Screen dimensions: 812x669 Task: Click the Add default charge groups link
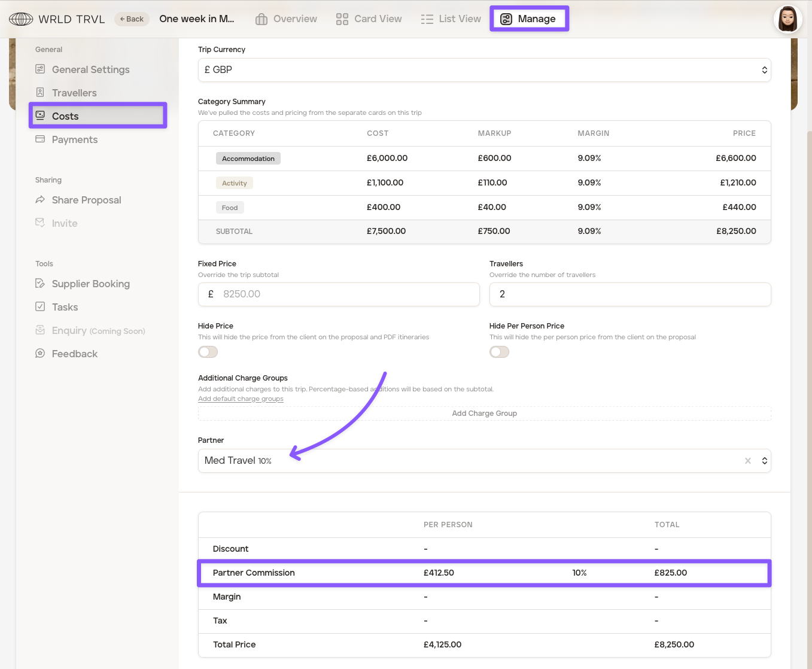pyautogui.click(x=241, y=399)
